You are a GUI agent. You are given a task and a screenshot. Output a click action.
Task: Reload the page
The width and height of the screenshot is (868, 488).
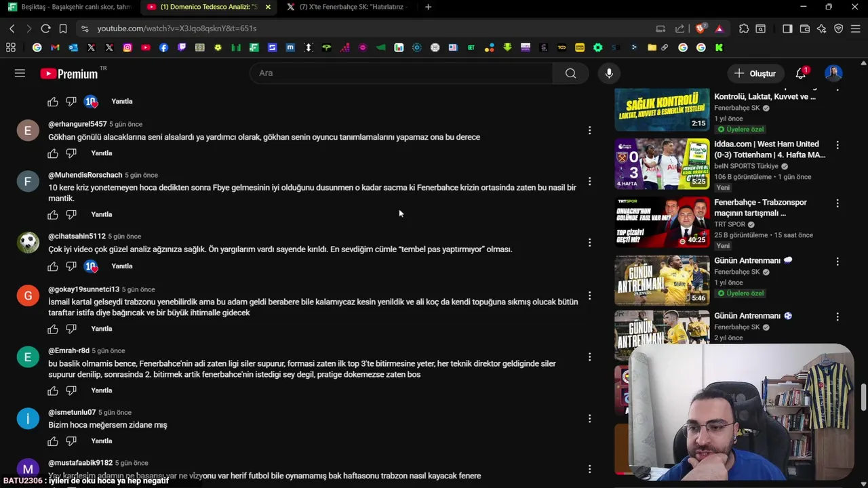point(45,28)
